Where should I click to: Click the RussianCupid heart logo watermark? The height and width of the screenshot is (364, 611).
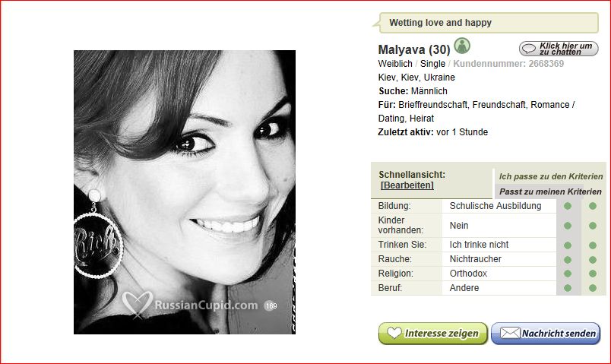[x=137, y=304]
